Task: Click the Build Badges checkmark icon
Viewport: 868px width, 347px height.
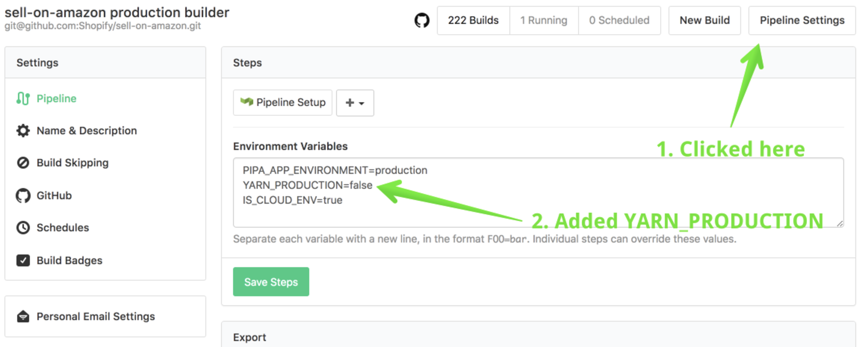Action: [x=23, y=260]
